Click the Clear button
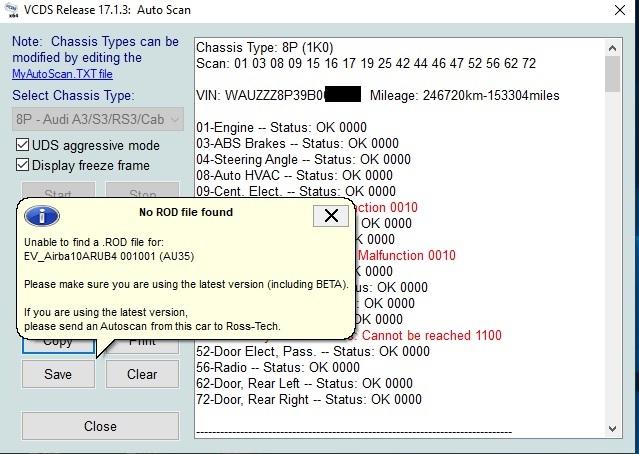This screenshot has width=639, height=454. (x=142, y=374)
